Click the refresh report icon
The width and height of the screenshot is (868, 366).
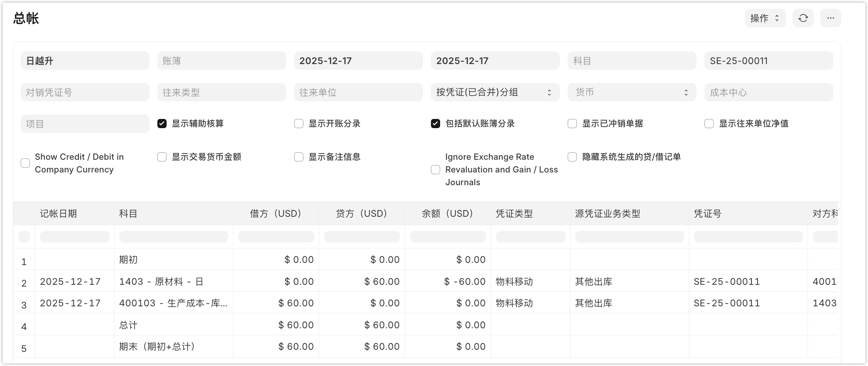803,18
